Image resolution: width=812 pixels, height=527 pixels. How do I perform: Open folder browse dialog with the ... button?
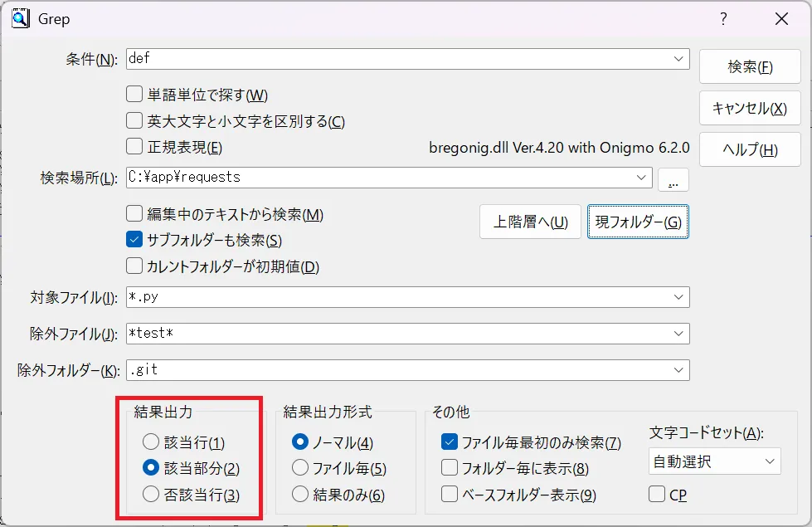[673, 178]
